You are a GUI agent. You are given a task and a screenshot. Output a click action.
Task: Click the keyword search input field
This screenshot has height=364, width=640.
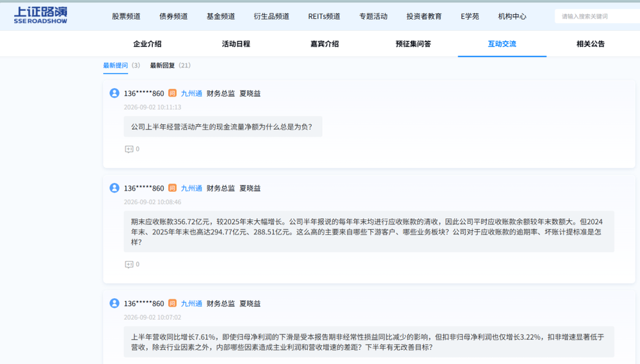597,17
